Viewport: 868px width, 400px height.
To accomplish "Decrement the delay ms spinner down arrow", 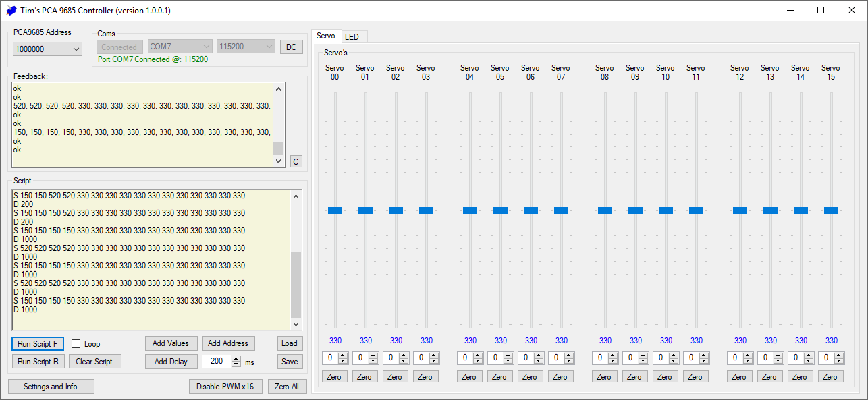I will (x=236, y=364).
